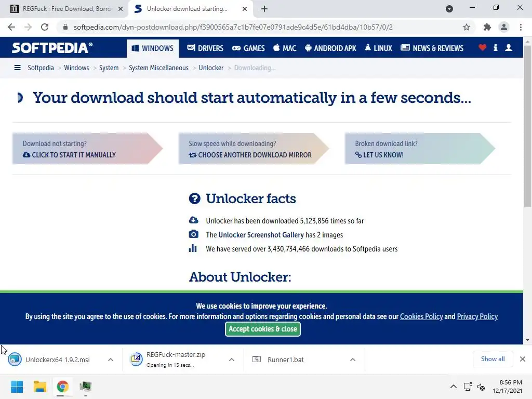Click the network icon in system tray
Screen dimensions: 532x399
coord(468,387)
